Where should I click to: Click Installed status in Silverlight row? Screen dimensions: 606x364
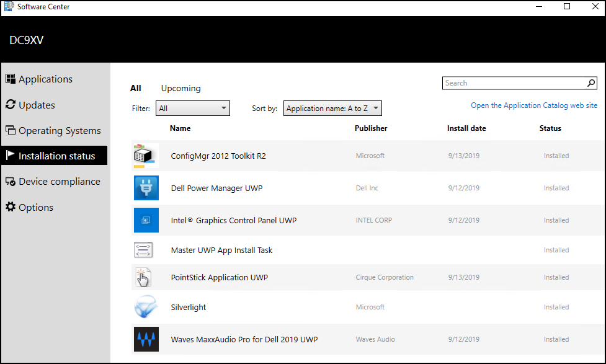[556, 307]
